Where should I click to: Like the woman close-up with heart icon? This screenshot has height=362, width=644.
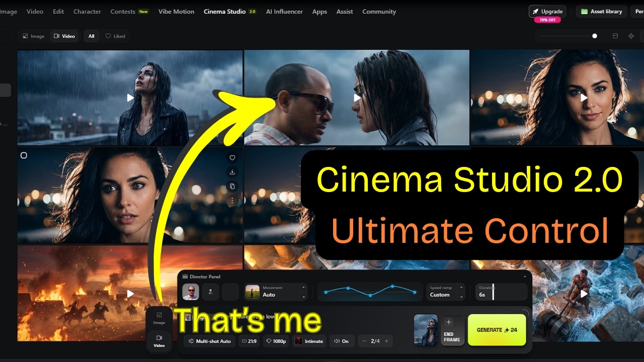[232, 158]
